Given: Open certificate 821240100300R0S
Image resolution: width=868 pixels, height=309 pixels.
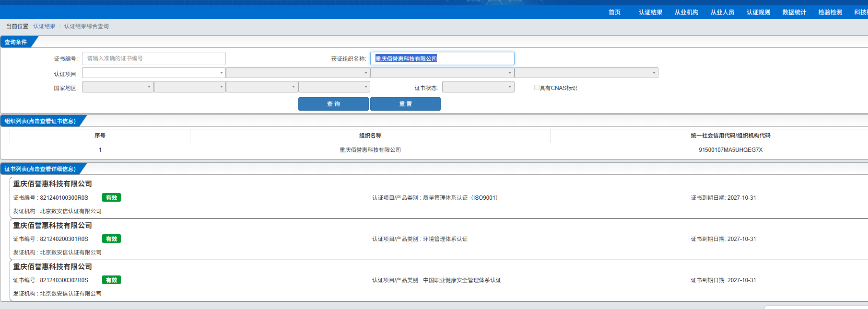Looking at the screenshot, I should [x=64, y=198].
